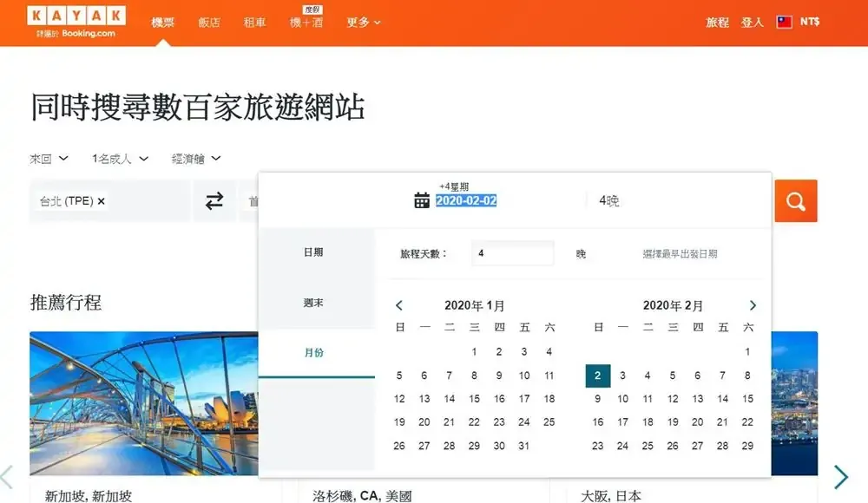Expand the 經濟艙 cabin class dropdown
Screen dimensions: 868x503
(196, 159)
